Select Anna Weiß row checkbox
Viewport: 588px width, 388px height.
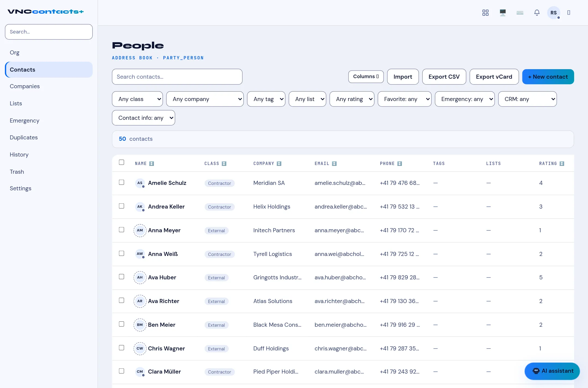(122, 253)
